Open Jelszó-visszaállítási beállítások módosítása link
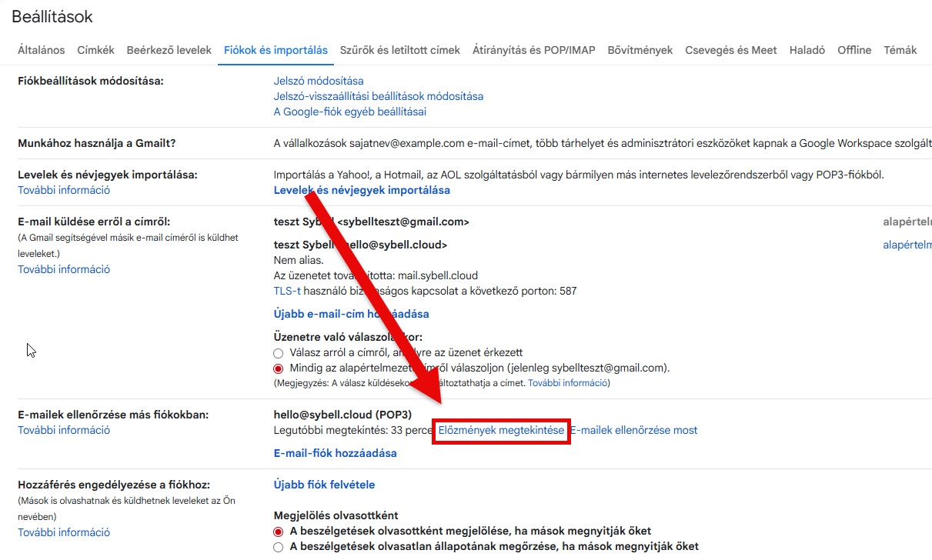 (378, 96)
